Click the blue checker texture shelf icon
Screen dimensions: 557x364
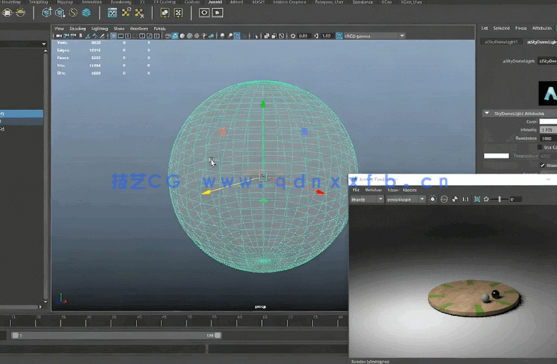pyautogui.click(x=112, y=13)
